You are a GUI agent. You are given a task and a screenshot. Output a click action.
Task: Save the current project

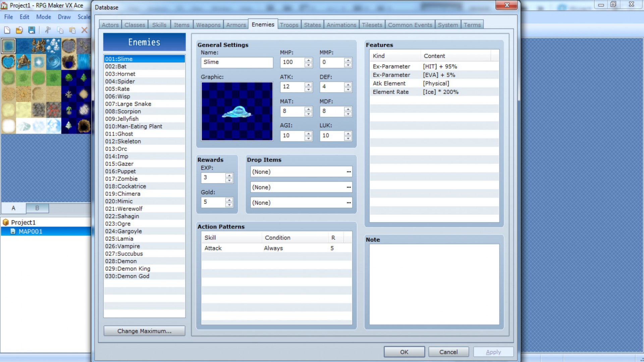(32, 30)
